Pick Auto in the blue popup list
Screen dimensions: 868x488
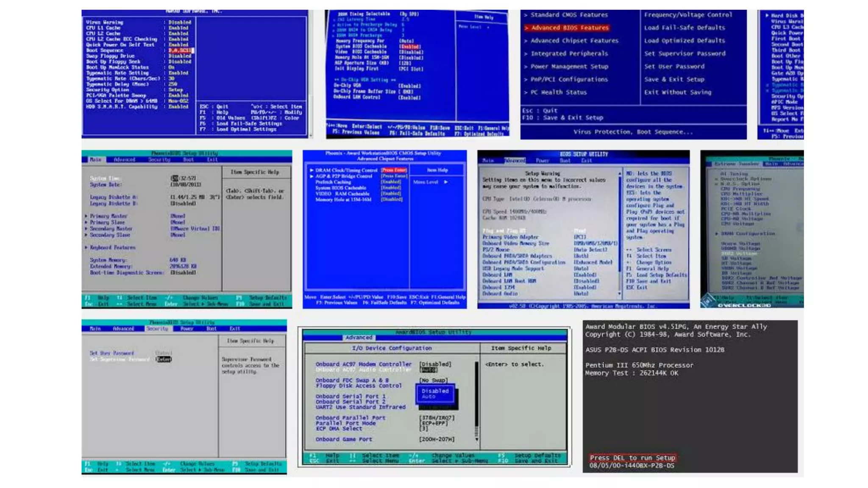(428, 397)
